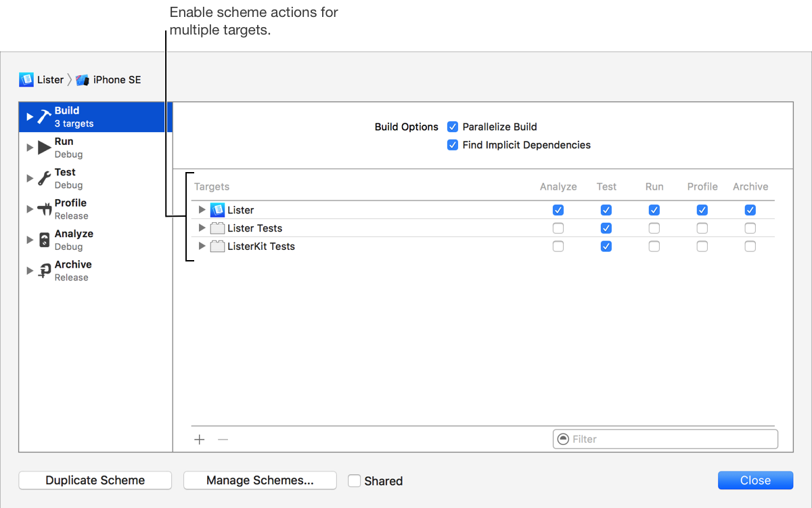The height and width of the screenshot is (508, 812).
Task: Click the Profile instrument icon
Action: click(44, 209)
